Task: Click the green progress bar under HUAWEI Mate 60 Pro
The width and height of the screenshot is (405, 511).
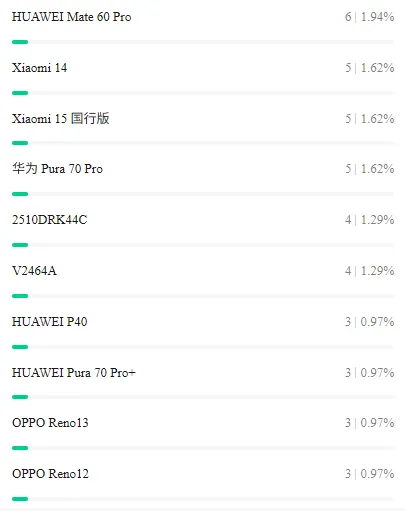Action: 20,42
